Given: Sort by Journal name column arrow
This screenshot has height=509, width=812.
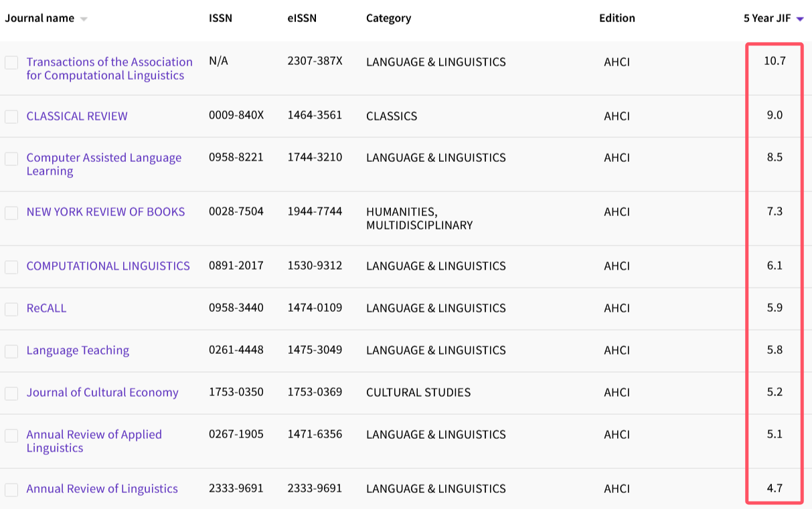Looking at the screenshot, I should pos(84,19).
